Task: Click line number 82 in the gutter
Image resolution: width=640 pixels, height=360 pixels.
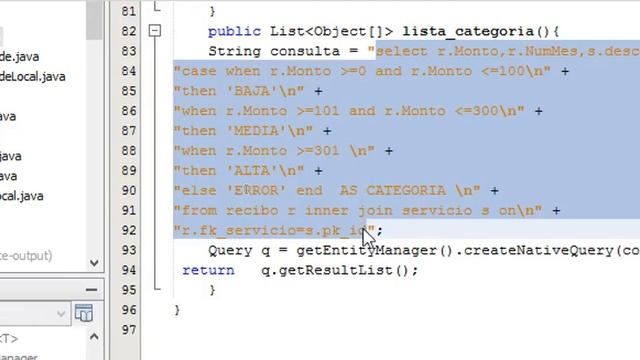Action: [129, 31]
